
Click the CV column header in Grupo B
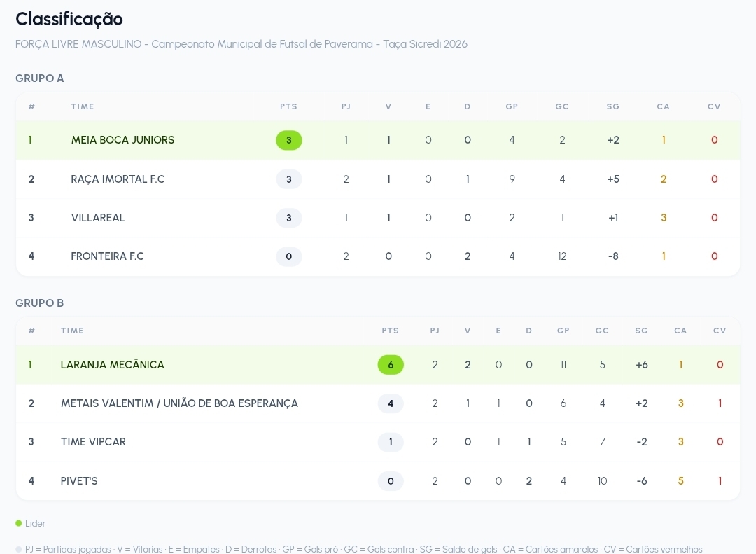coord(720,331)
